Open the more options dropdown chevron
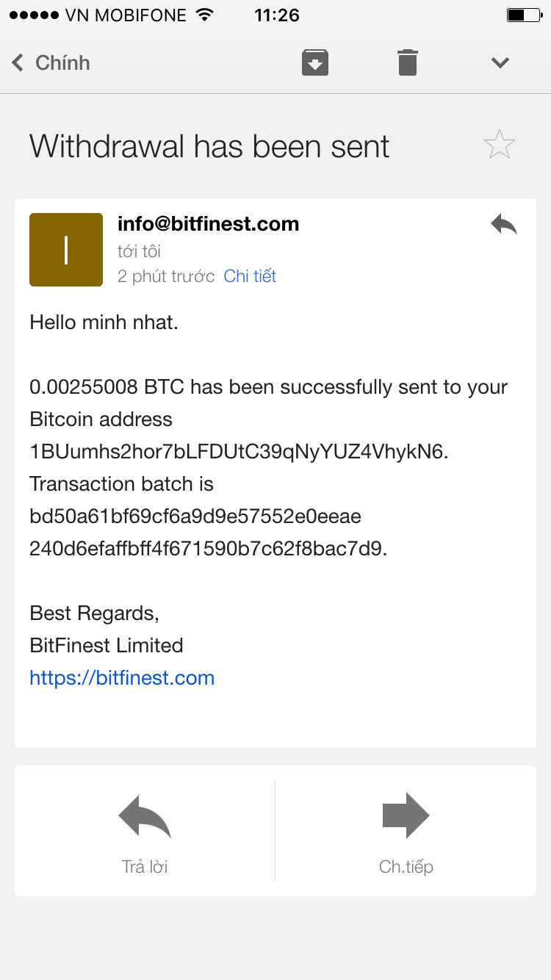551x980 pixels. (500, 62)
